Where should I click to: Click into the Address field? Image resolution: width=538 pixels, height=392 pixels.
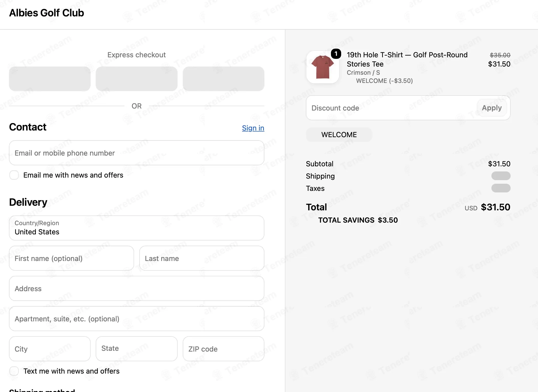[x=136, y=288]
